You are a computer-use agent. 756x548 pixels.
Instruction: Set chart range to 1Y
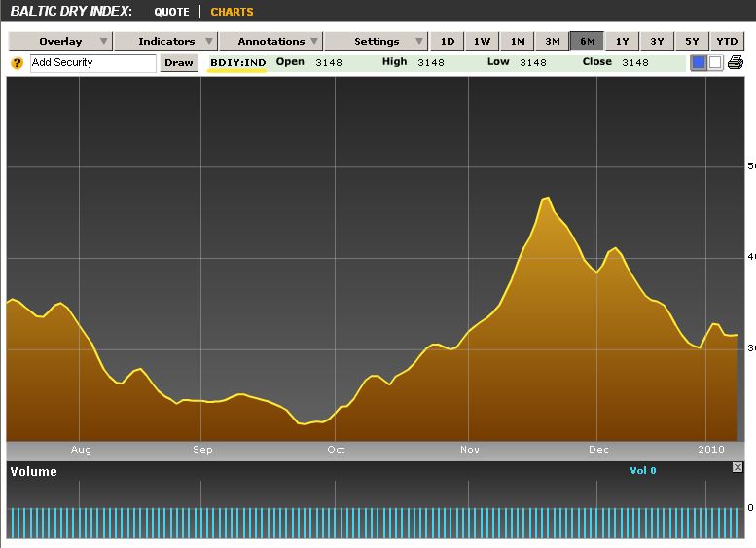coord(622,41)
